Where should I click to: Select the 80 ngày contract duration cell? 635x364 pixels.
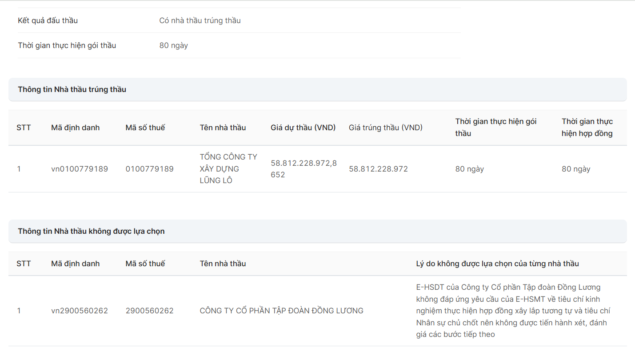pyautogui.click(x=576, y=169)
